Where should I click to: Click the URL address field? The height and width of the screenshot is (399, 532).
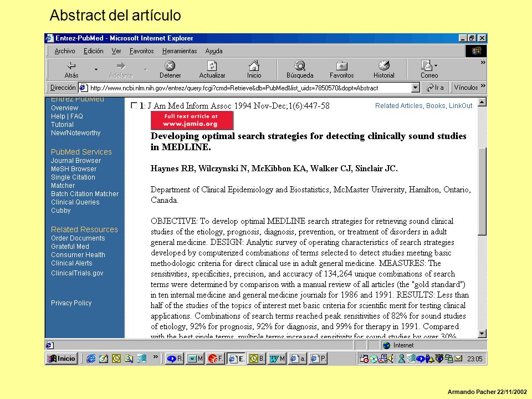249,88
